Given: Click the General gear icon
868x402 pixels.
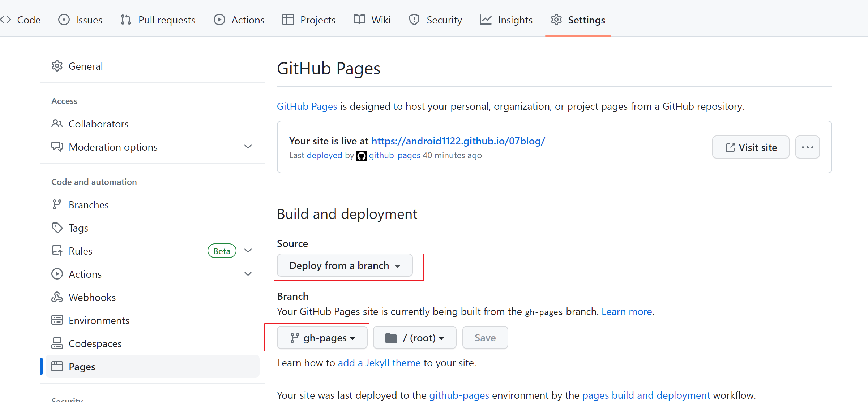Looking at the screenshot, I should point(57,66).
